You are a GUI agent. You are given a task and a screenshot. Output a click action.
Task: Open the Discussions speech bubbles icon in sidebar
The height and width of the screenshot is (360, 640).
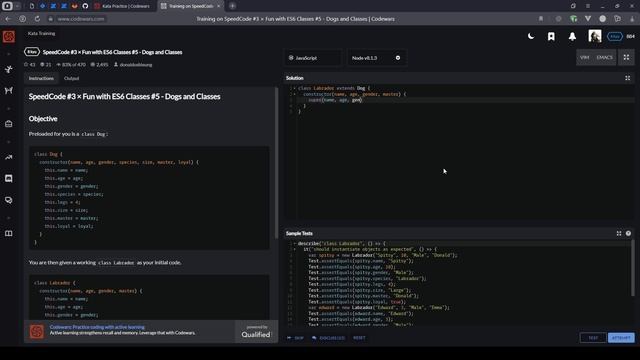[x=9, y=200]
